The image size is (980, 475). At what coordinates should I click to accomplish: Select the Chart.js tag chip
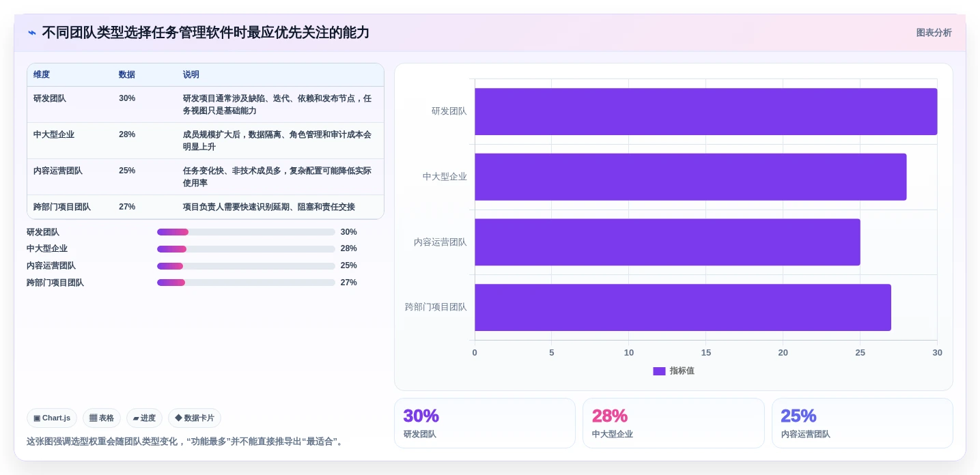tap(52, 418)
